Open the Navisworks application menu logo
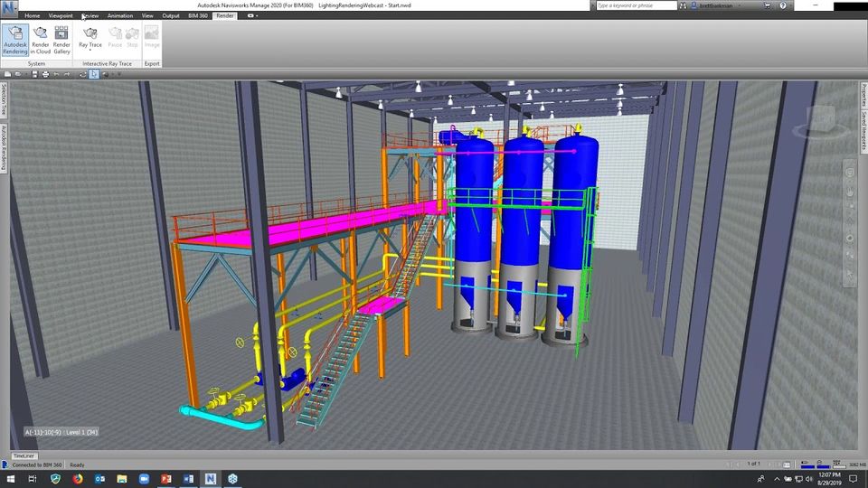This screenshot has height=488, width=868. (x=9, y=8)
